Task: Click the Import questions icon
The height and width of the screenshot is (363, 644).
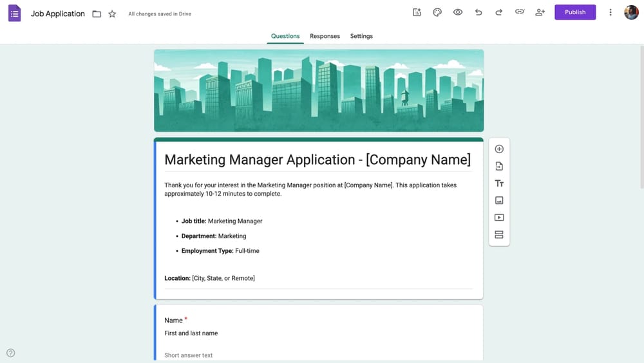Action: pos(499,166)
